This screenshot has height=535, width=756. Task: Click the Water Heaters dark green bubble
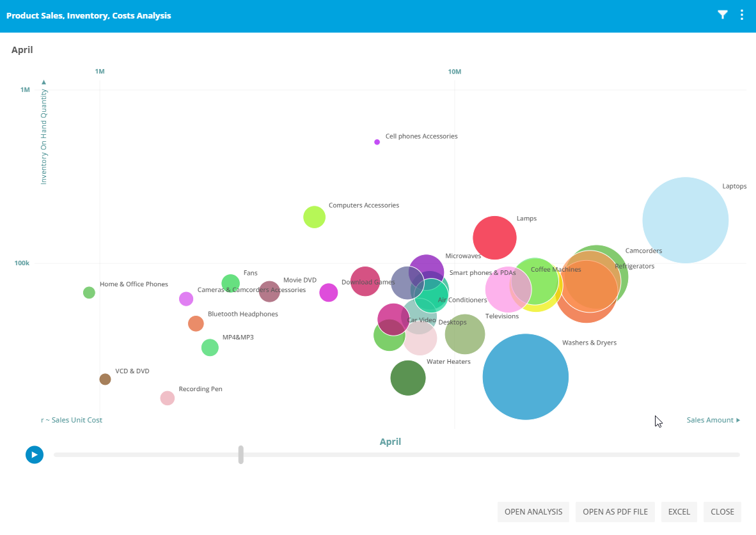[408, 378]
